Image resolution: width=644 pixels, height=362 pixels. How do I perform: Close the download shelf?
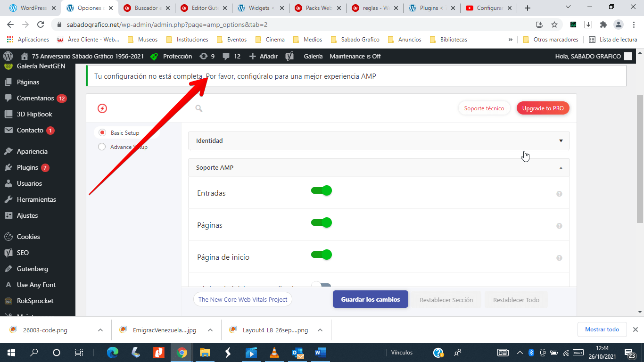(x=635, y=329)
